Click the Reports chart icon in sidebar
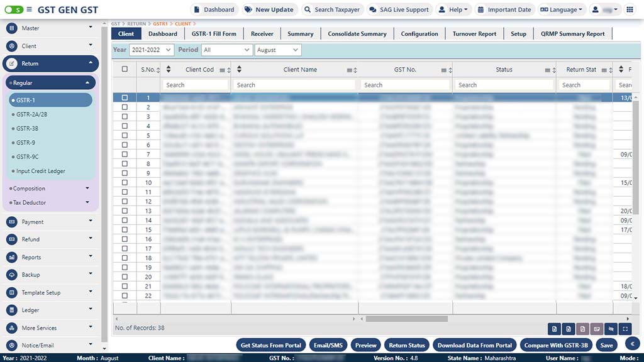This screenshot has width=644, height=362. [x=12, y=257]
